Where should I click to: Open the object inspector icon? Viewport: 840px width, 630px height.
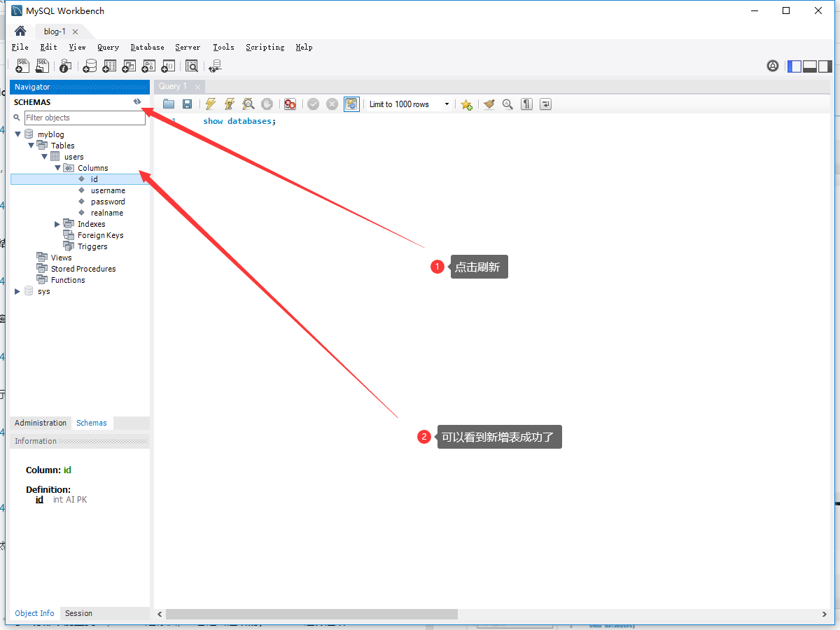click(65, 66)
